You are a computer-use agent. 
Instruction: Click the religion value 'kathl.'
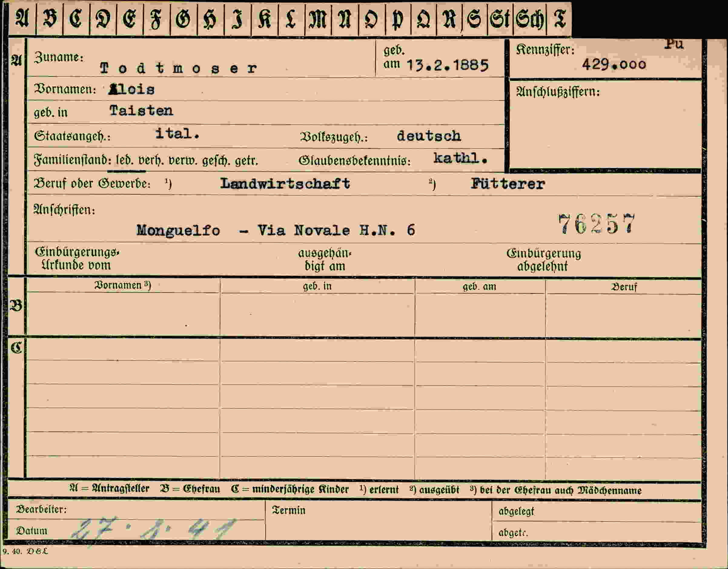[x=460, y=158]
